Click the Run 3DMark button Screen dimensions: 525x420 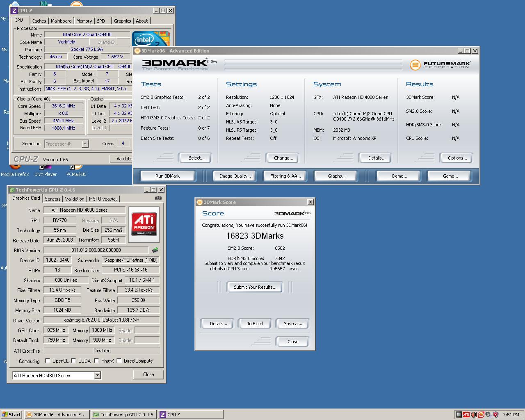(167, 176)
